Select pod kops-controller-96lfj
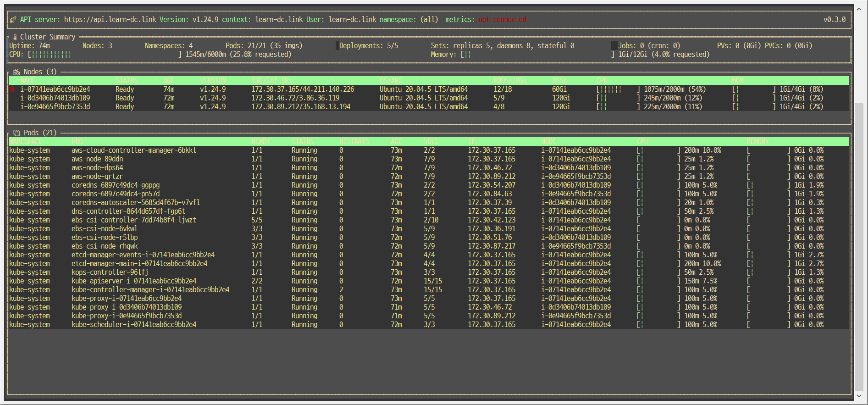Image resolution: width=868 pixels, height=405 pixels. [x=429, y=272]
